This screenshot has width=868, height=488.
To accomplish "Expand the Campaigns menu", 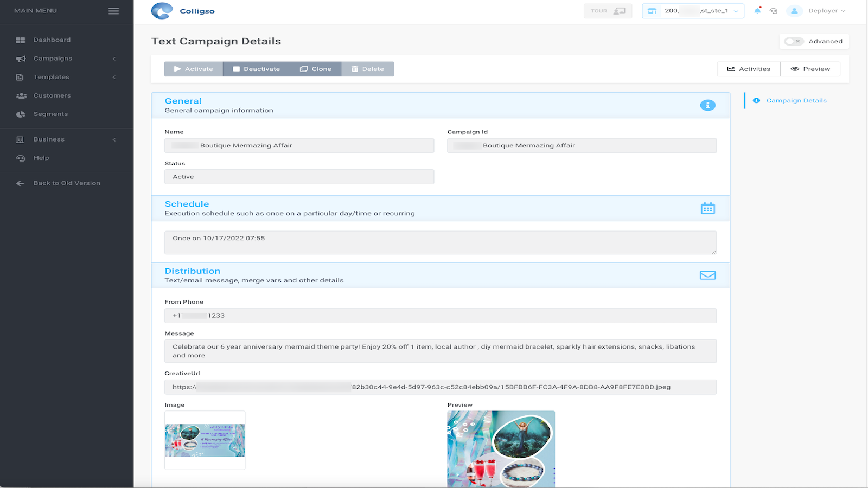I will [67, 59].
